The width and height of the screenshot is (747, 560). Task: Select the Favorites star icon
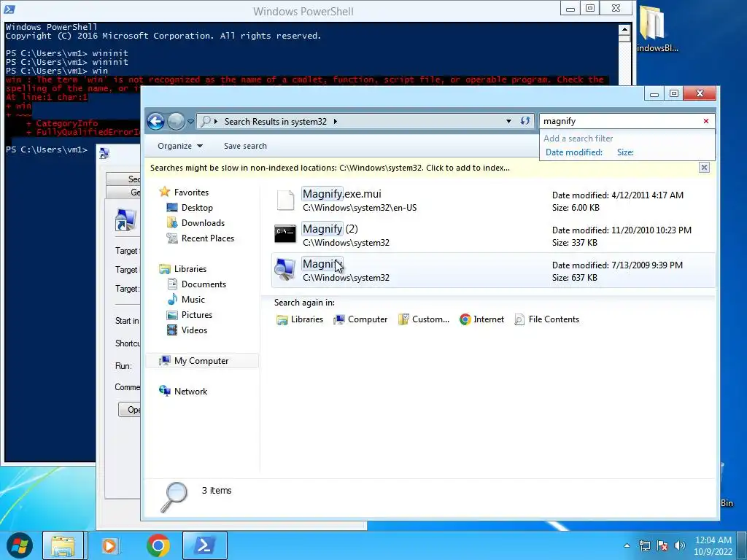coord(165,192)
